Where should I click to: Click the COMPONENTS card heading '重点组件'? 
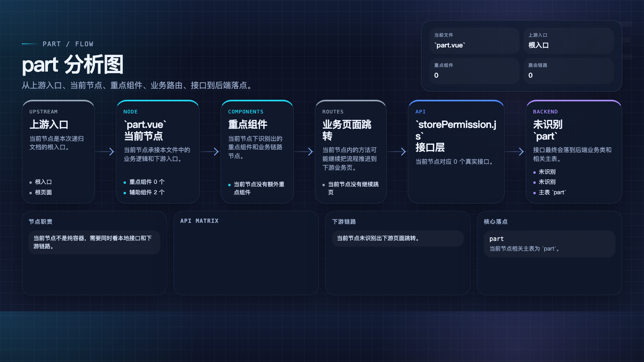click(248, 124)
